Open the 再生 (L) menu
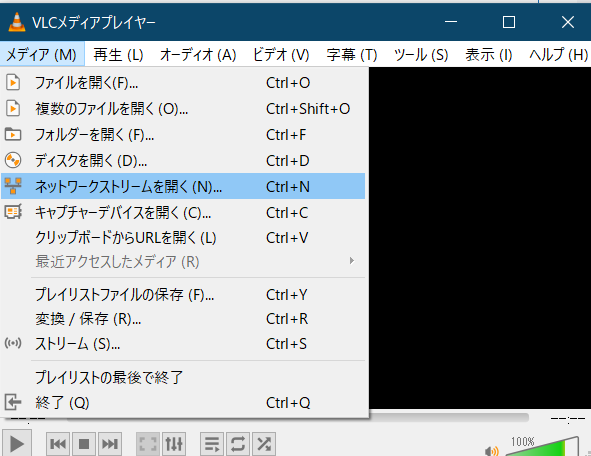The height and width of the screenshot is (456, 591). click(x=118, y=55)
